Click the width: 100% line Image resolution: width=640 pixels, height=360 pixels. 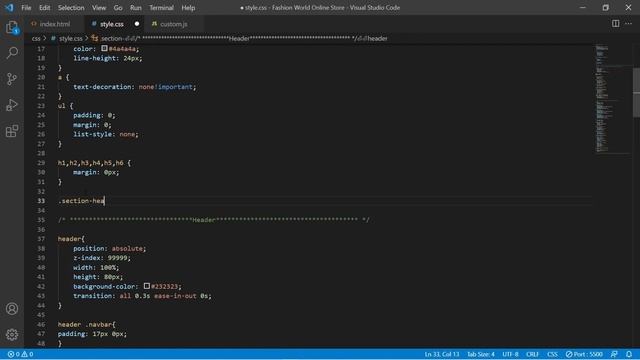tap(96, 267)
